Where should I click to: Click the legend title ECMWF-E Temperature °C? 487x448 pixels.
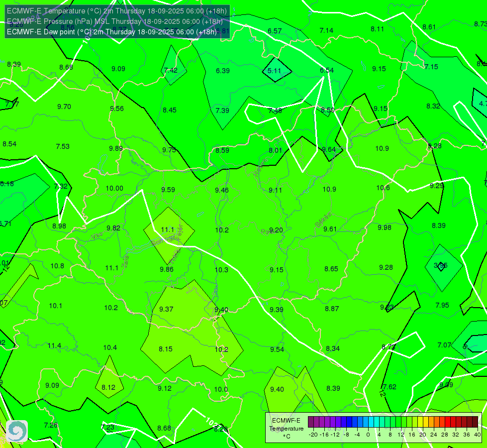[286, 429]
